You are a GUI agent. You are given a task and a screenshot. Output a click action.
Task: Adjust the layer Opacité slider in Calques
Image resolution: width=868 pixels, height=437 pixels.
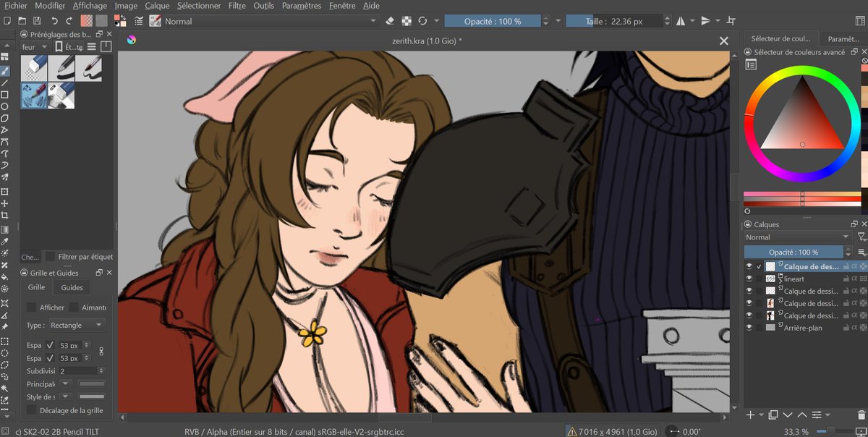(x=793, y=253)
